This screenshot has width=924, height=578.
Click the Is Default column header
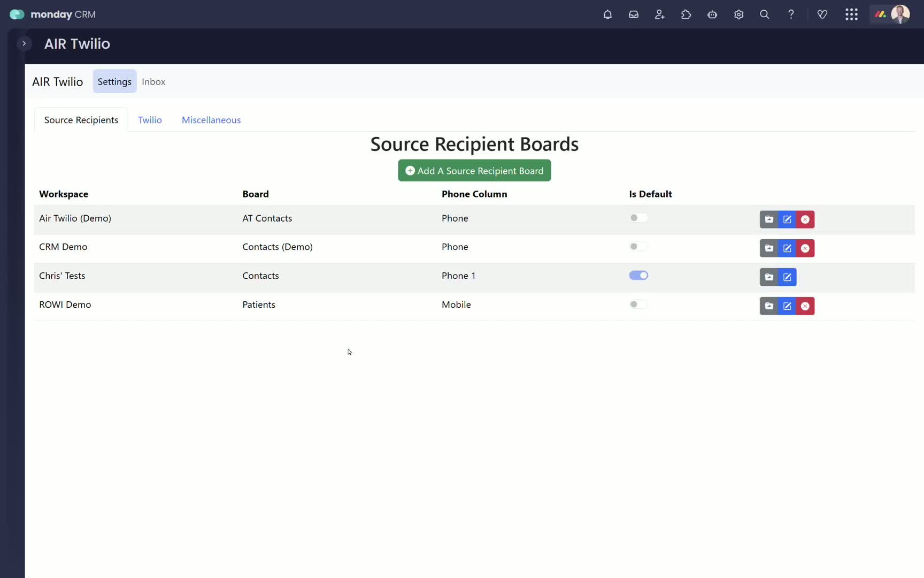click(650, 194)
